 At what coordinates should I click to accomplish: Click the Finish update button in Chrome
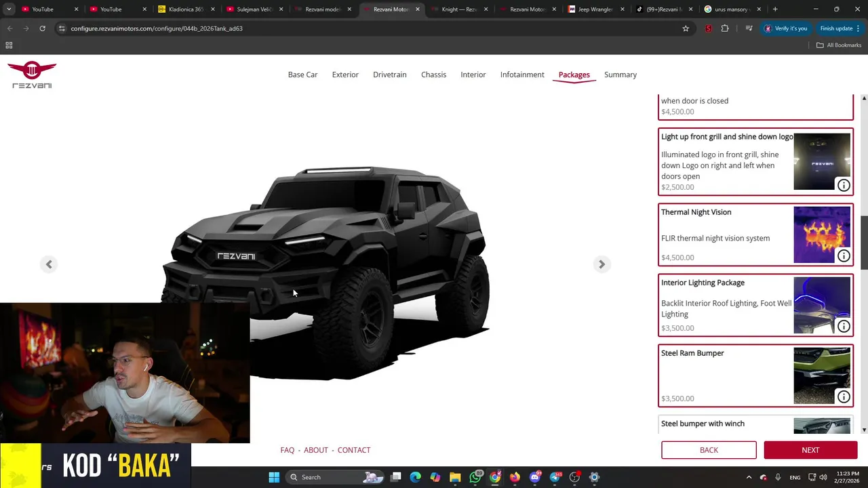(840, 28)
